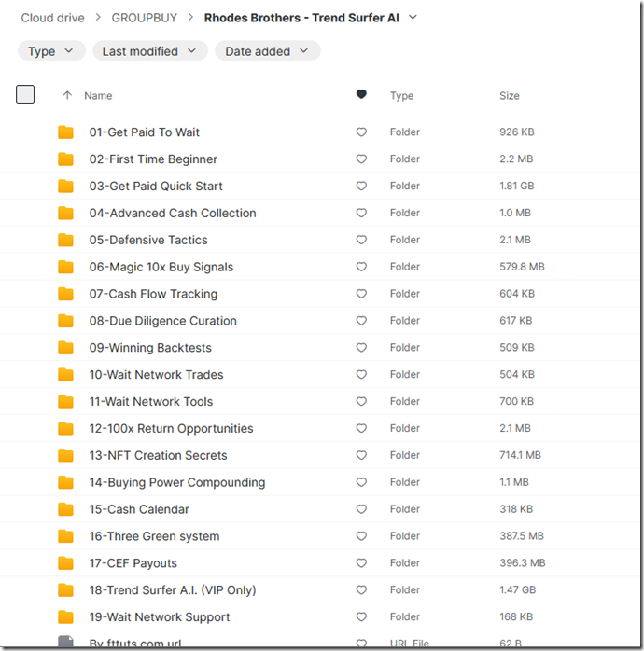Expand the Last modified filter
The height and width of the screenshot is (651, 644).
click(x=149, y=51)
